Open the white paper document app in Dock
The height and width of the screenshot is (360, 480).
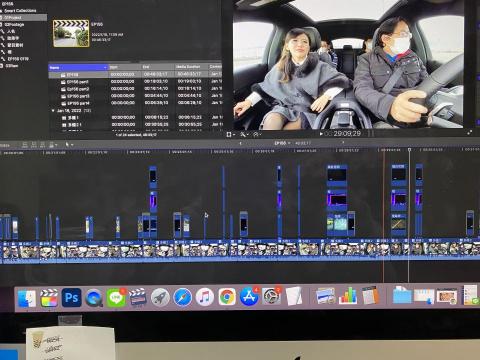coord(294,296)
